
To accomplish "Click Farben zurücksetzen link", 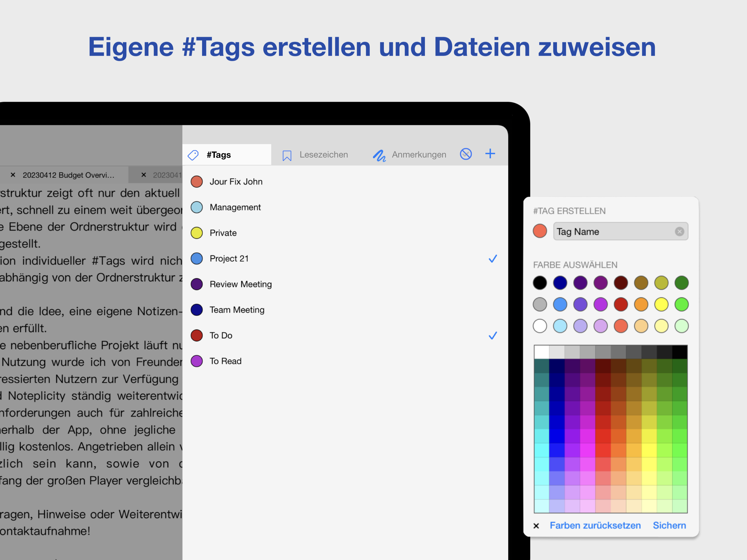I will pos(595,525).
